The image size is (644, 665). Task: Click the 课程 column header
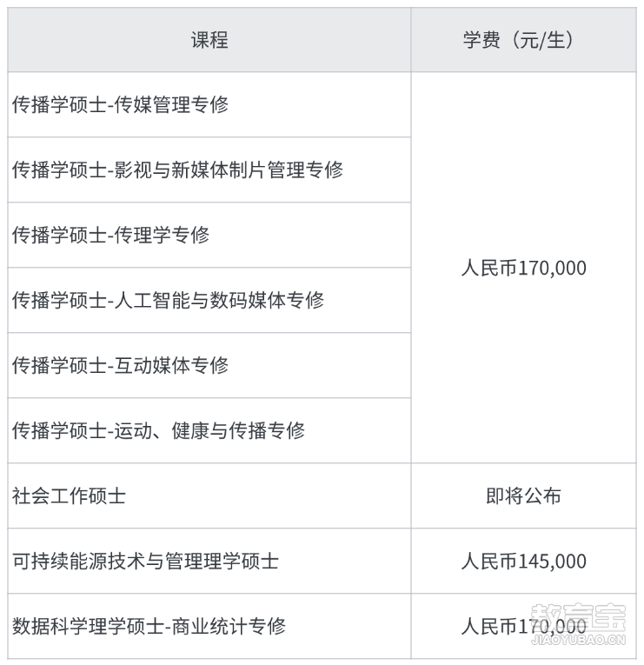(209, 40)
